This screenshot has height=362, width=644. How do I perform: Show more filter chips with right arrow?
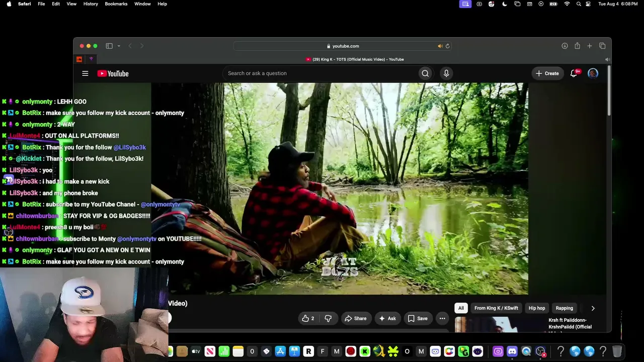click(x=593, y=308)
